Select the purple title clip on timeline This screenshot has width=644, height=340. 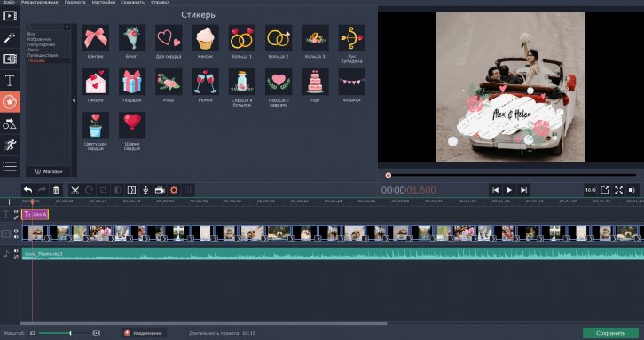pos(35,214)
